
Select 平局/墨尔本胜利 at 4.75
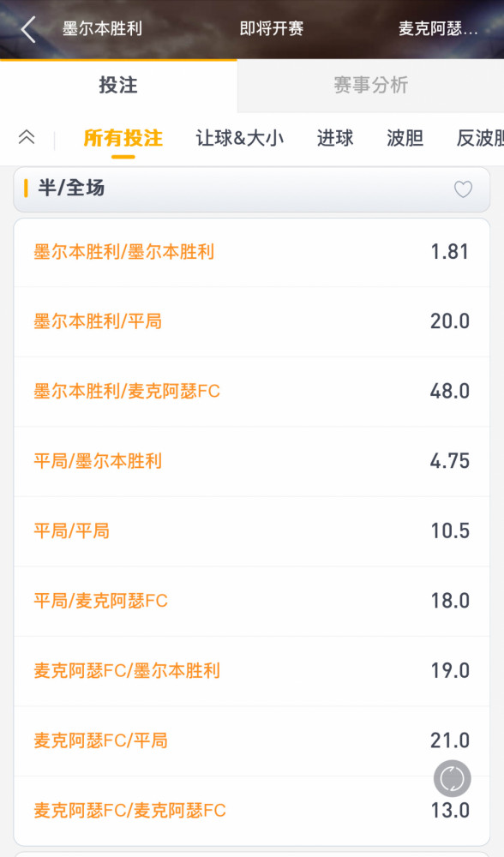click(x=251, y=461)
